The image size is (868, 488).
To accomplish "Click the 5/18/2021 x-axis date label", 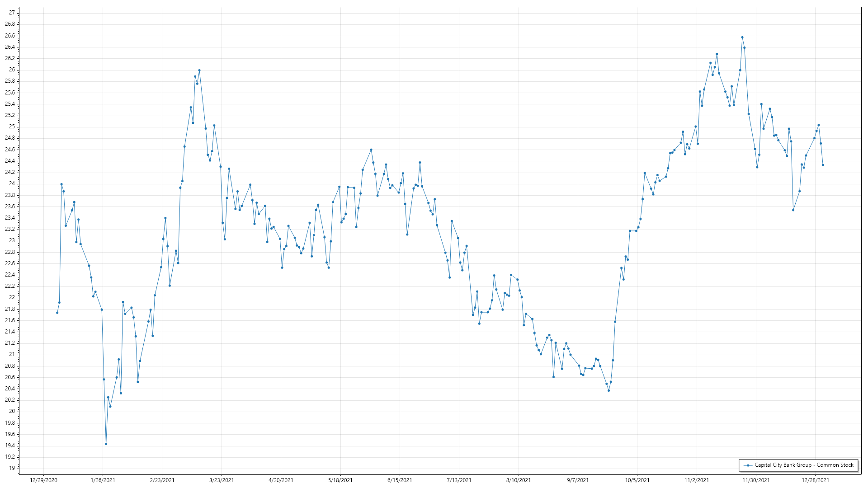I will [340, 480].
